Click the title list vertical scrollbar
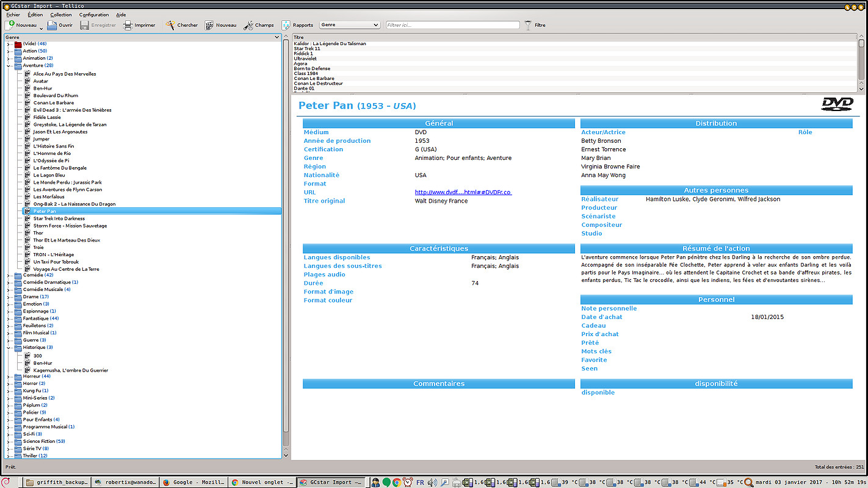Image resolution: width=868 pixels, height=488 pixels. point(861,64)
